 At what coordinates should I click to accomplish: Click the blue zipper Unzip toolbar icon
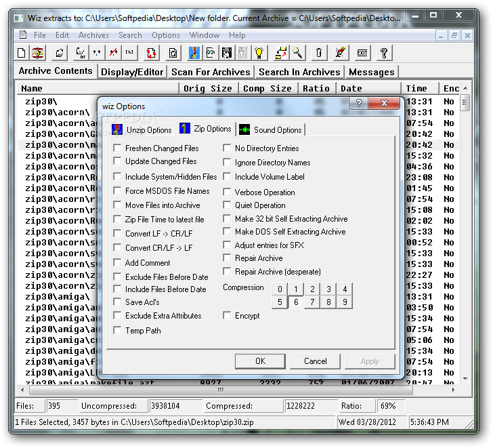point(194,53)
